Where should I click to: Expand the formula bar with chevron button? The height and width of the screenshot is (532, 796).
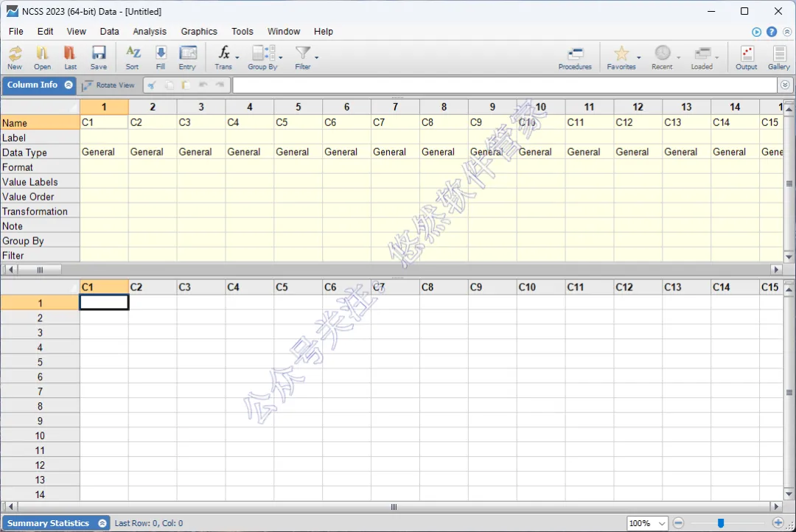785,85
